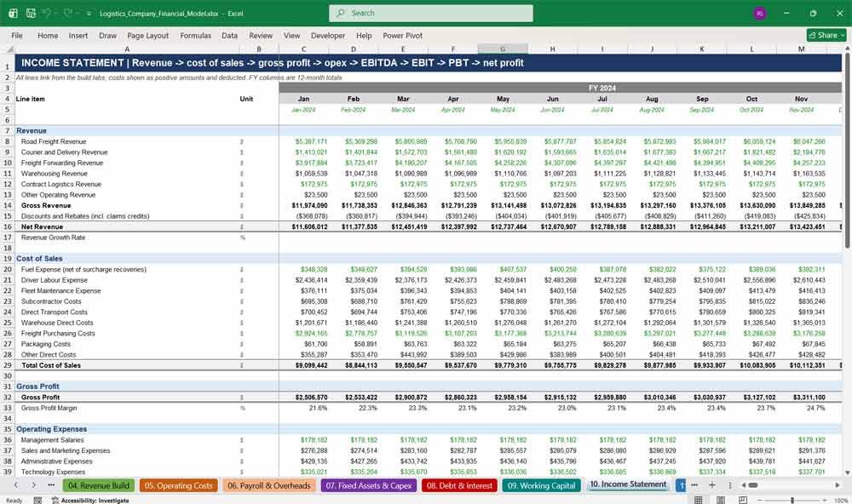This screenshot has width=852, height=504.
Task: Open the View ribbon tab
Action: pyautogui.click(x=291, y=35)
